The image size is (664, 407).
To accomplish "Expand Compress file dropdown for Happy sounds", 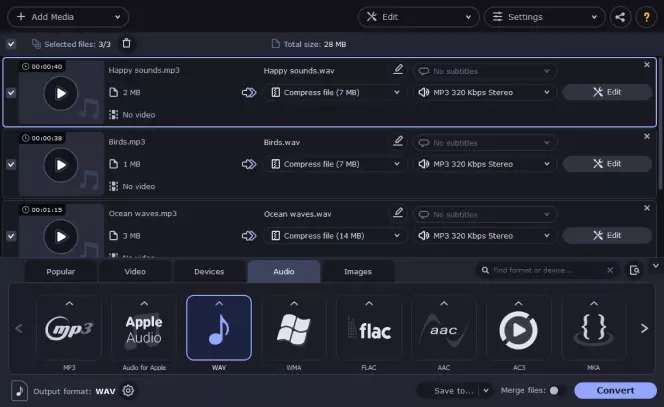I will 335,92.
